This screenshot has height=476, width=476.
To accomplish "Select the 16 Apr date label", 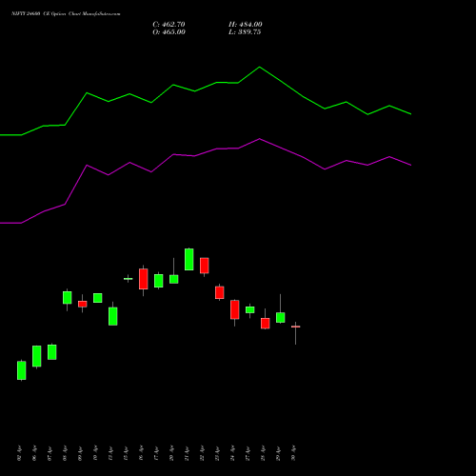I will tap(141, 453).
